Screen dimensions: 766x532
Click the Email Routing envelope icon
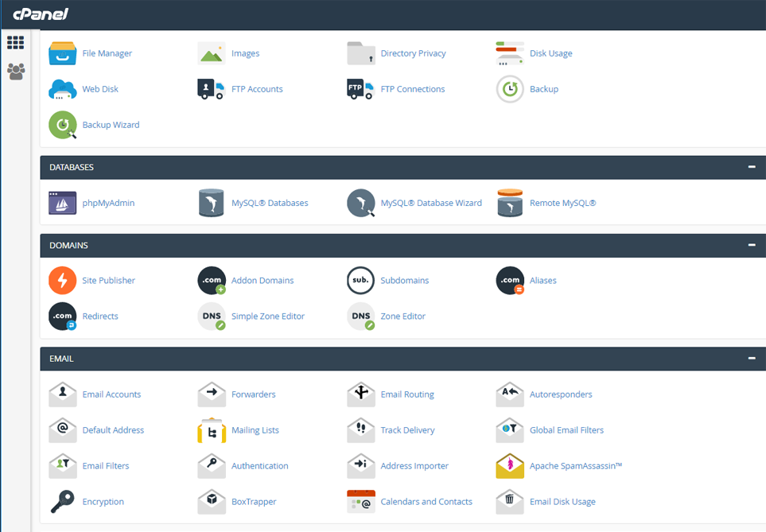click(361, 394)
